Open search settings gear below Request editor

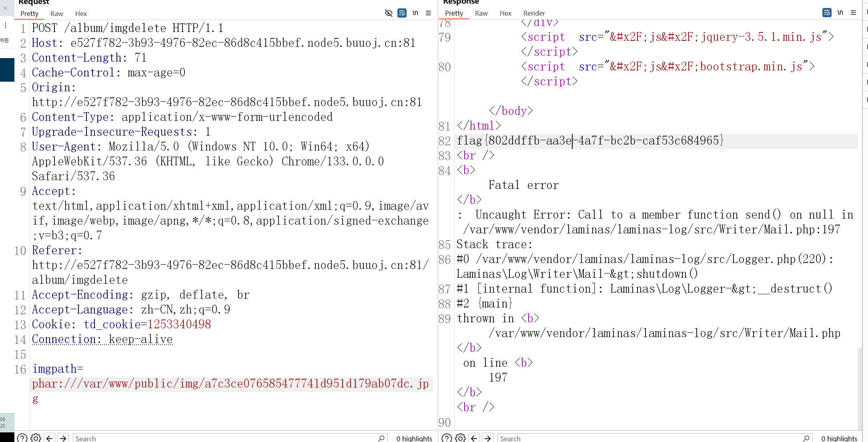click(x=36, y=438)
